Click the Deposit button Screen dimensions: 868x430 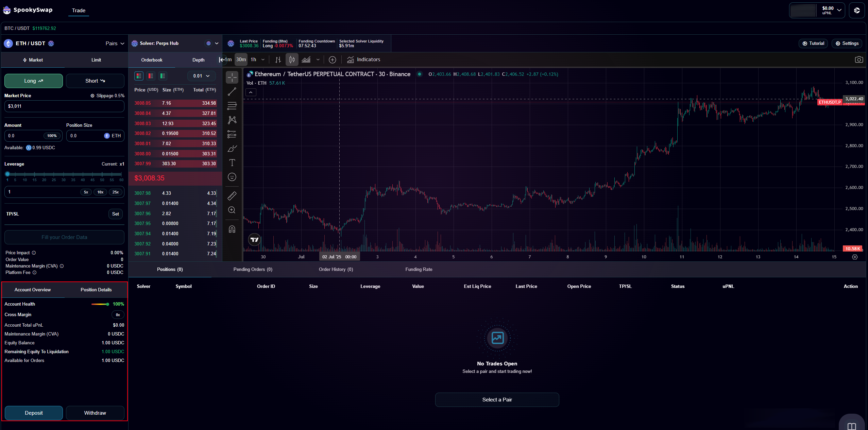tap(33, 413)
